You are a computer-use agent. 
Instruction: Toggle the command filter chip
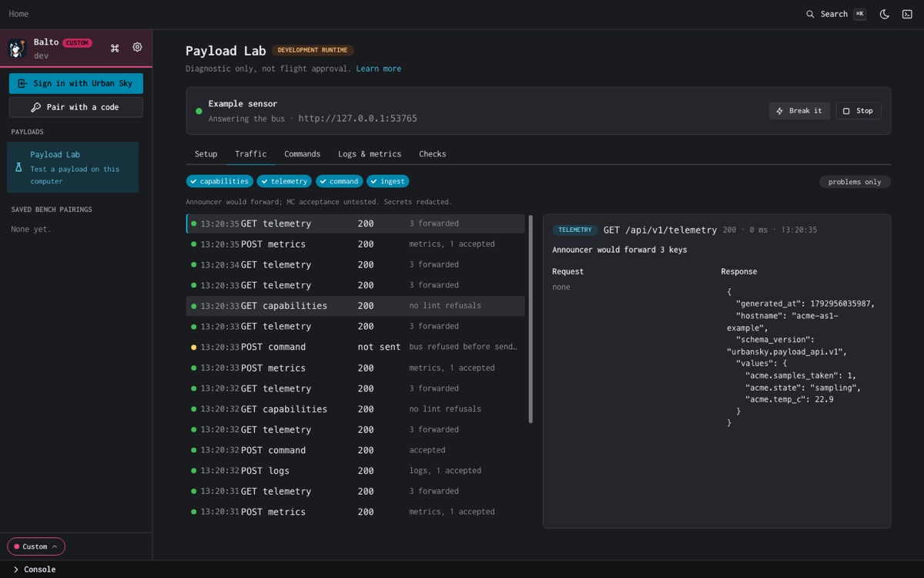pos(339,181)
